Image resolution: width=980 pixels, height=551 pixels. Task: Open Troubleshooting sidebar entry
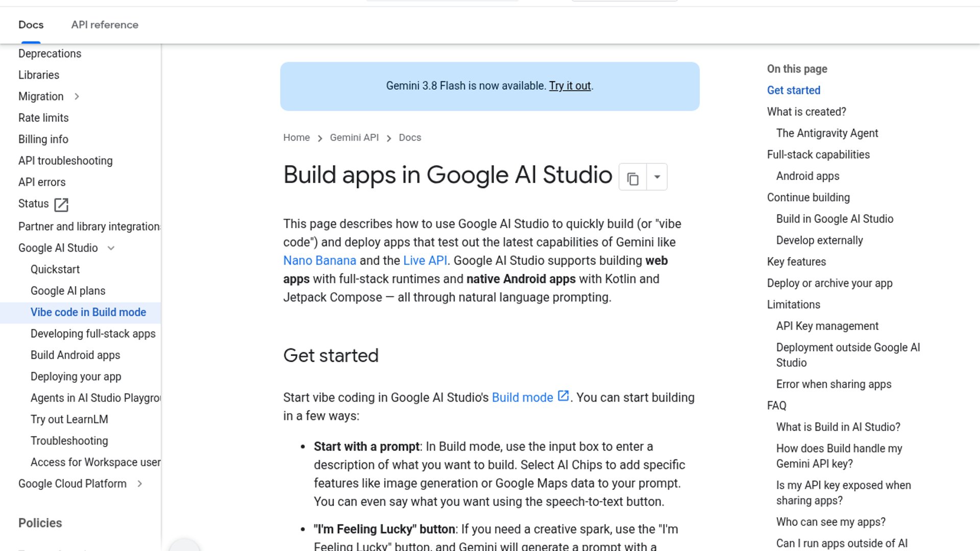[69, 441]
